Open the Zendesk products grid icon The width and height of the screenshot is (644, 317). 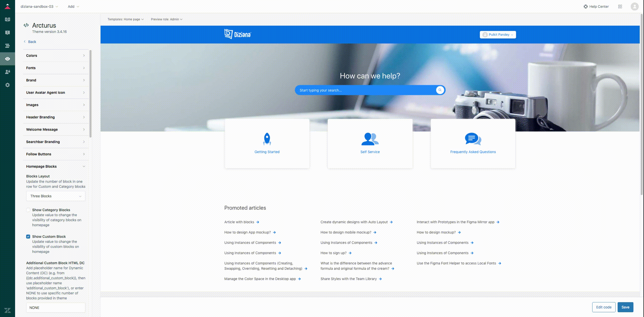click(x=620, y=7)
